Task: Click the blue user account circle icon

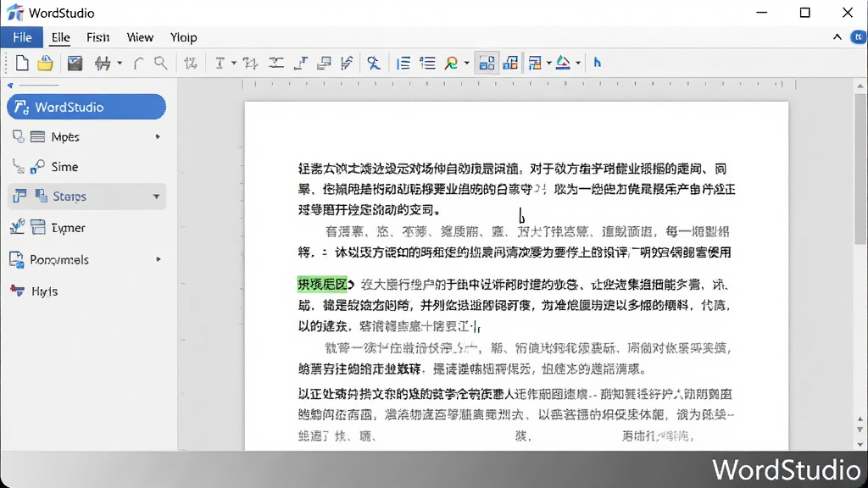Action: click(x=858, y=37)
